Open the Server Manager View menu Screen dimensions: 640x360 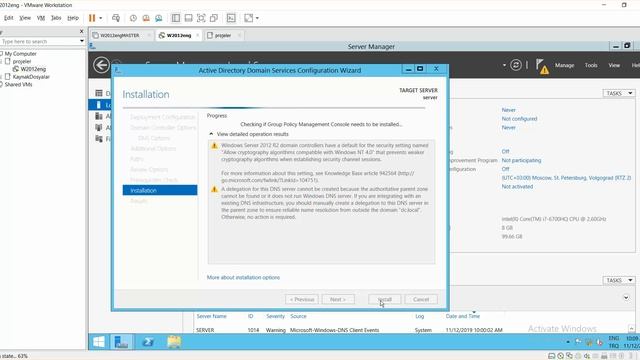[x=614, y=65]
